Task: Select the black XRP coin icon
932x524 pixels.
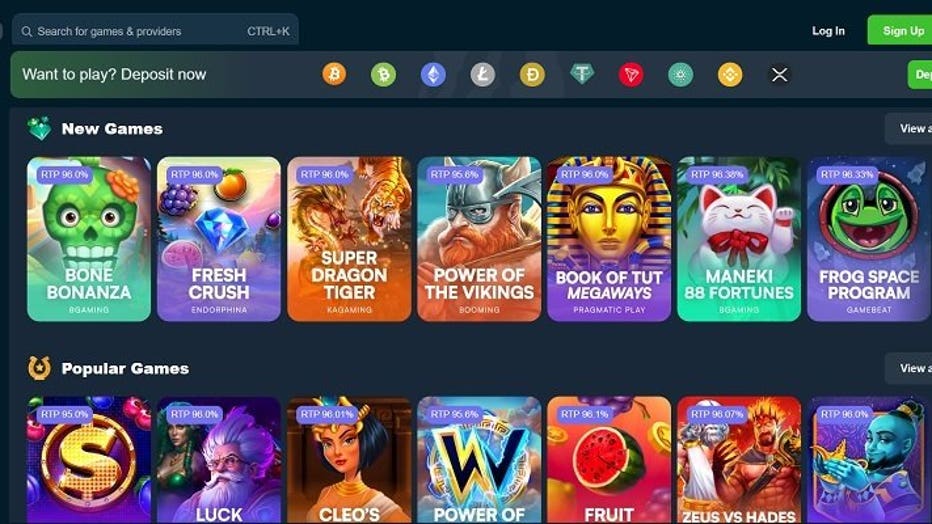Action: point(779,74)
